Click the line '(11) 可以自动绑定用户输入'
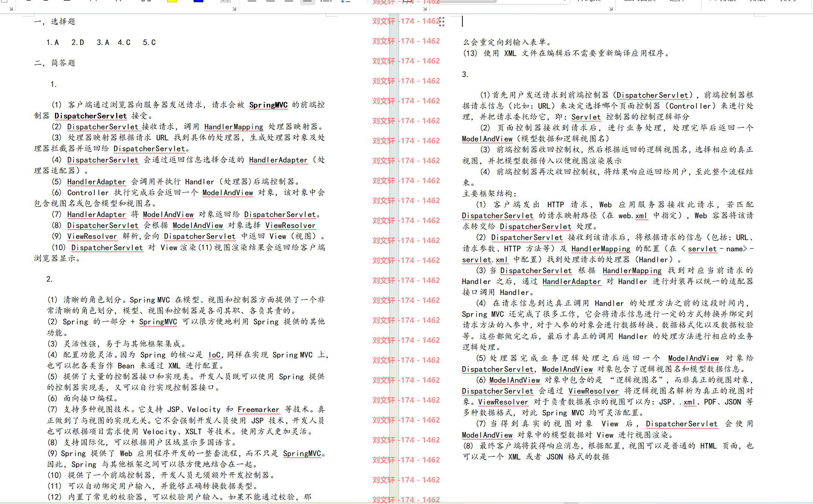The width and height of the screenshot is (813, 504). (x=153, y=486)
